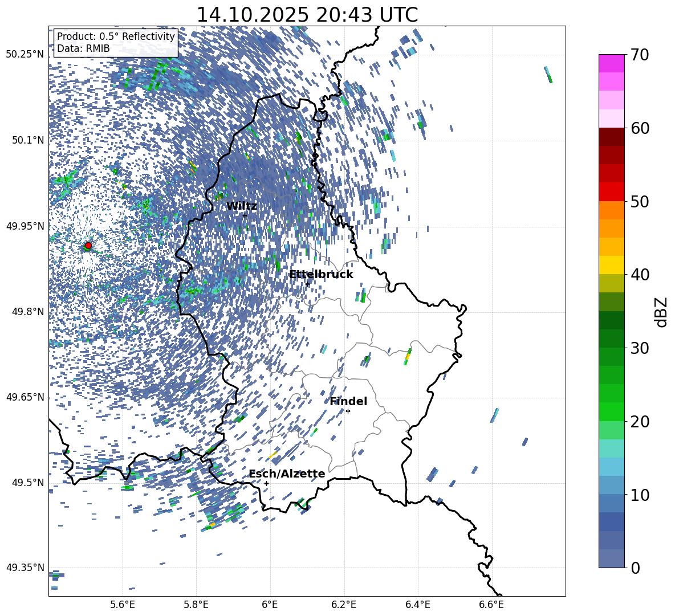Click the 49.65°N latitude label
This screenshot has width=675, height=616.
coord(25,397)
